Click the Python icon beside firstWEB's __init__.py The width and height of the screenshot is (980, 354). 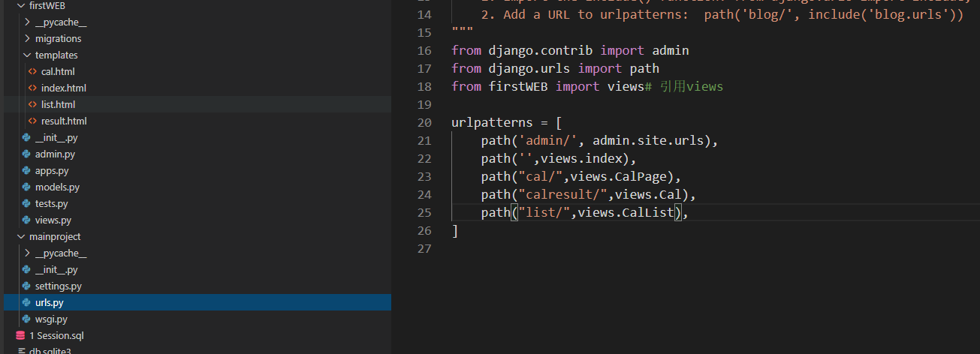(26, 138)
